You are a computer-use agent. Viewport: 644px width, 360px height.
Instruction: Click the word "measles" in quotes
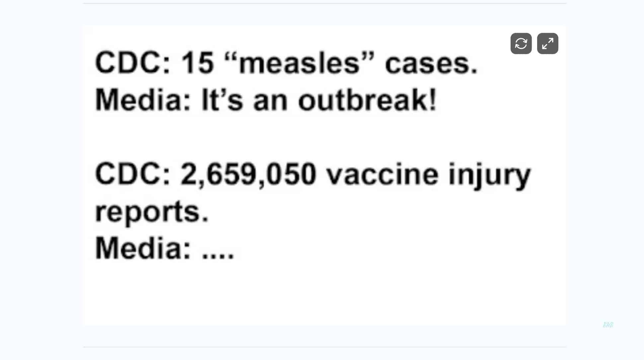point(299,63)
